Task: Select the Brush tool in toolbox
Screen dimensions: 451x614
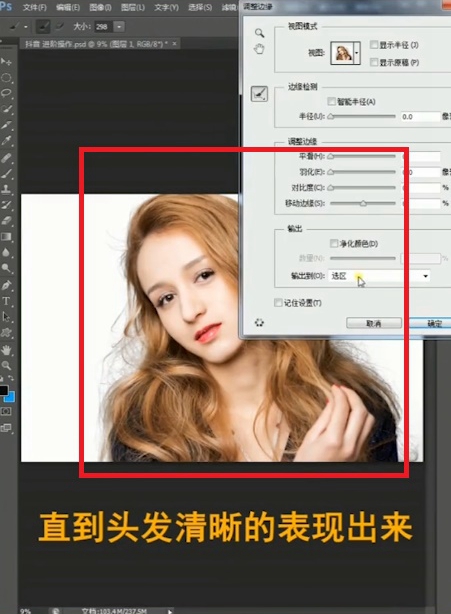Action: click(x=6, y=173)
